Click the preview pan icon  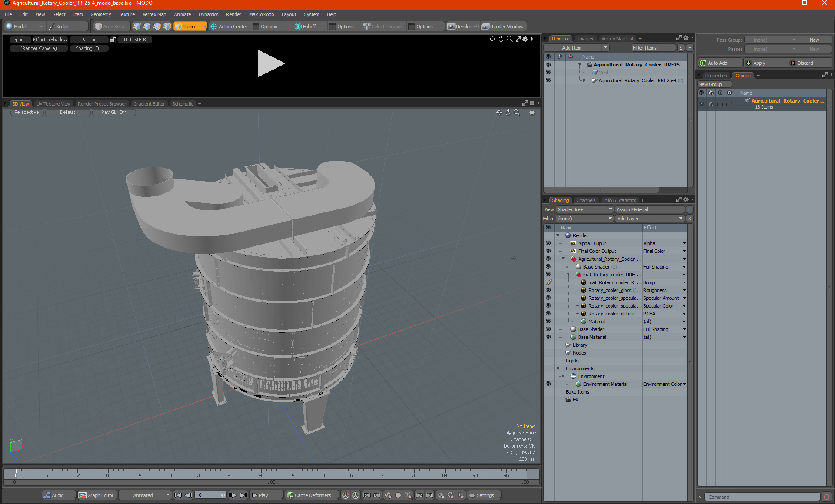[x=492, y=39]
